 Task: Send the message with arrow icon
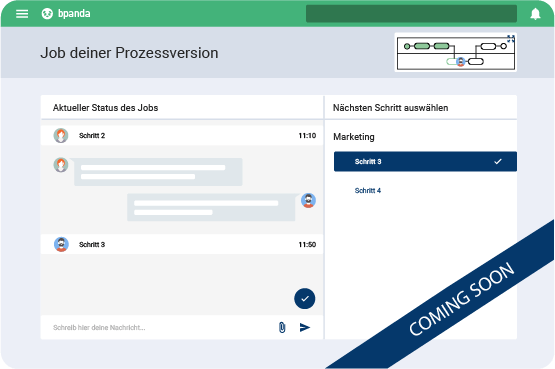pyautogui.click(x=305, y=327)
